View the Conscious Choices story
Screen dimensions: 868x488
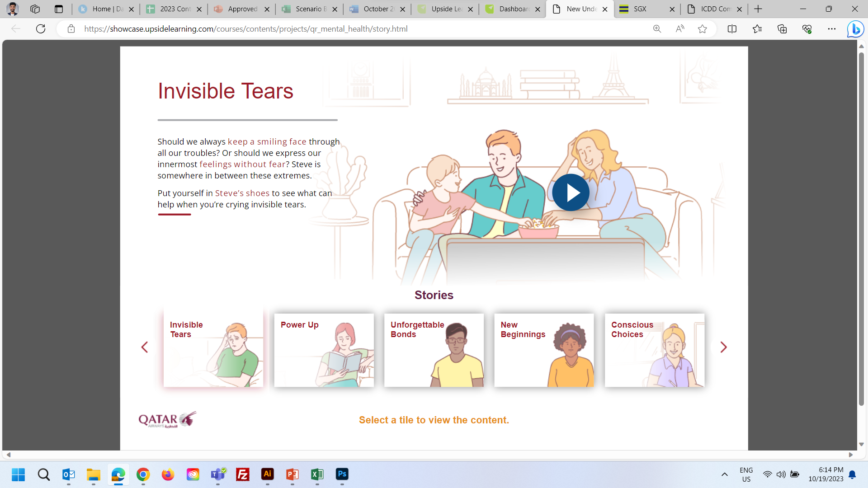[654, 350]
